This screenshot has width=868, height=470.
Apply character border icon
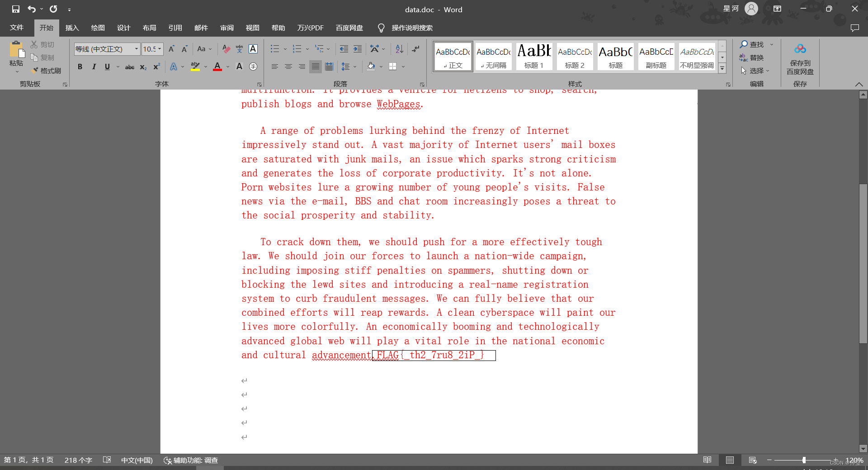[x=253, y=49]
